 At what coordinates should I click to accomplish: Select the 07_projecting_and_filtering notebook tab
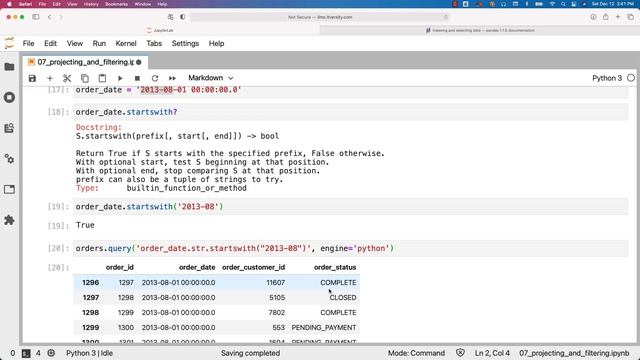click(85, 62)
